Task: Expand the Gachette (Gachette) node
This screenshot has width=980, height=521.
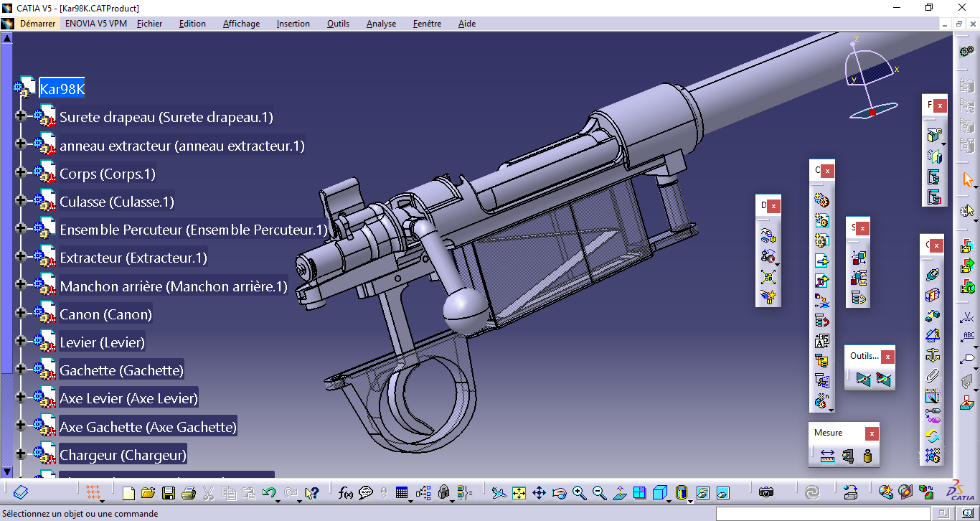Action: 20,370
